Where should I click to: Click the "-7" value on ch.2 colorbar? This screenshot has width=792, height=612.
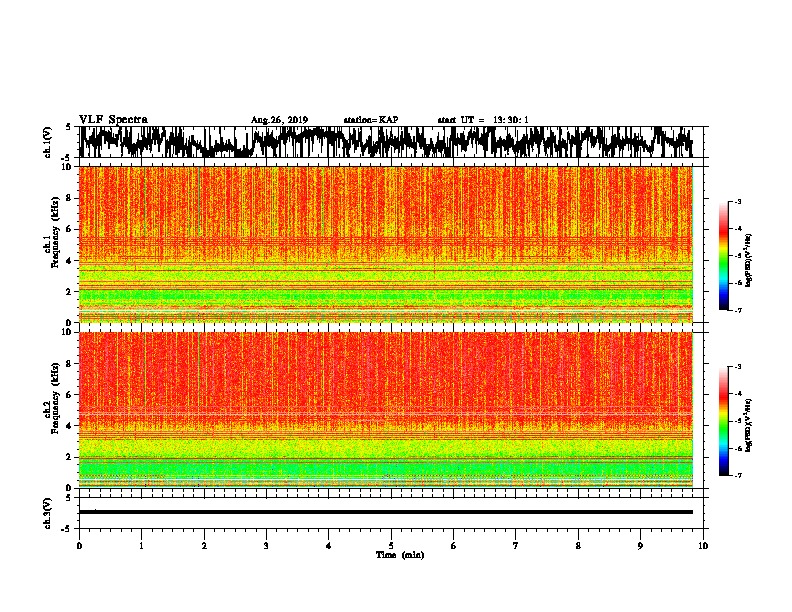coord(737,476)
